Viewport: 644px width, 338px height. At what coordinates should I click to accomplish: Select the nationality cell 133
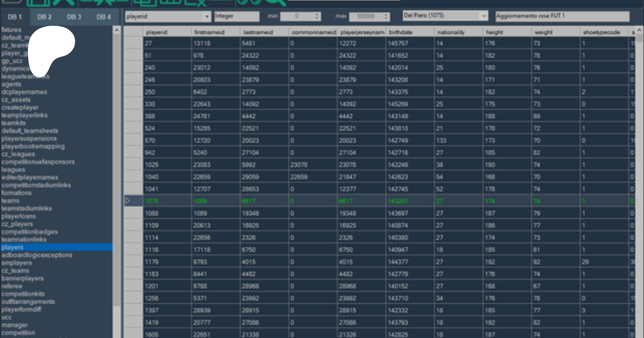(459, 141)
